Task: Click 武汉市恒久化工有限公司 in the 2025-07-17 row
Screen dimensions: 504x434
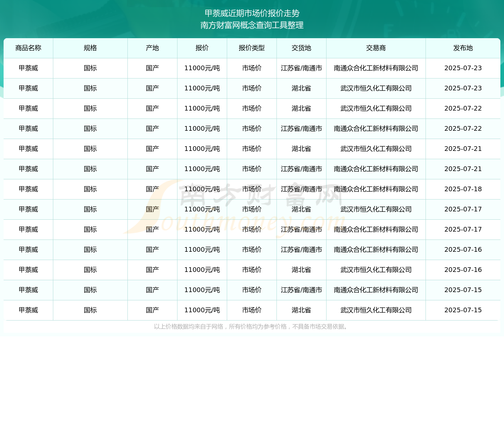Action: (x=376, y=209)
